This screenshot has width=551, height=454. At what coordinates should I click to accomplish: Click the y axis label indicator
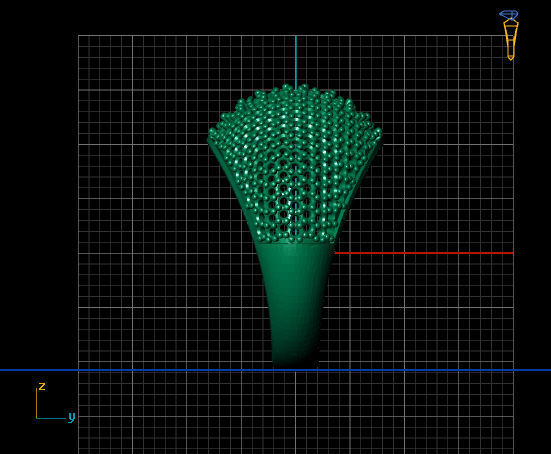coord(71,417)
